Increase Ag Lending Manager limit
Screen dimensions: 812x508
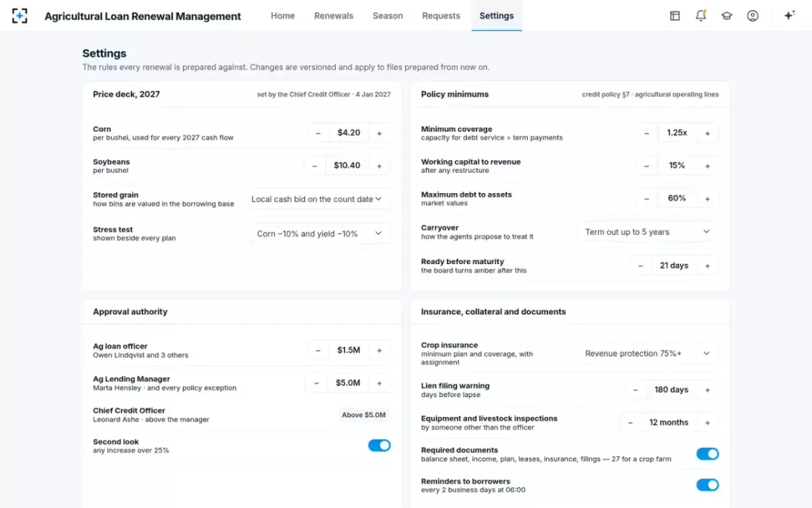point(380,383)
